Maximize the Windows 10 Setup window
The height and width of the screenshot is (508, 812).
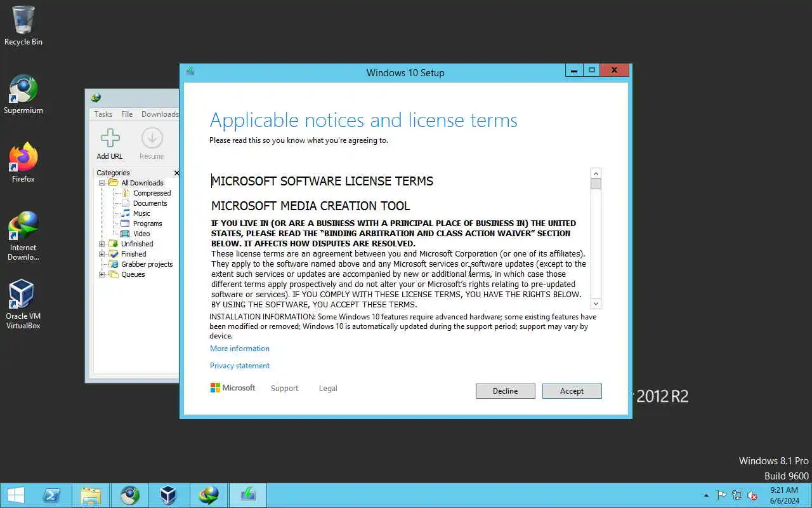pos(591,70)
